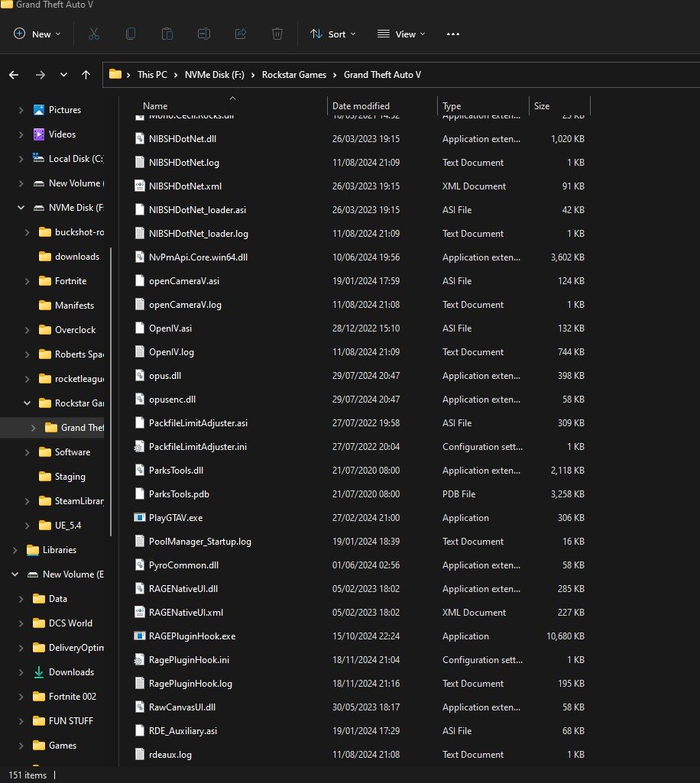Screen dimensions: 700x783
Task: Open the Fortnite folder in sidebar
Action: coord(70,281)
